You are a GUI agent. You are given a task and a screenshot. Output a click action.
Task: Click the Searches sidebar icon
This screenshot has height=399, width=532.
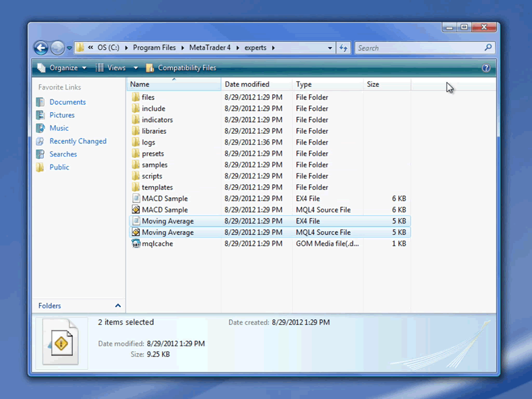pos(40,154)
